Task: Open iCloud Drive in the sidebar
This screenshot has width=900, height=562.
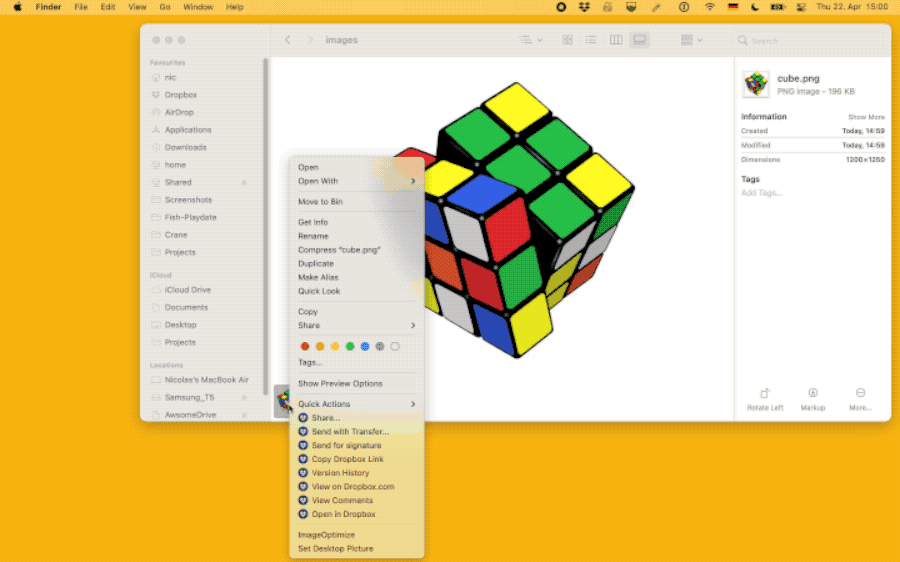Action: (188, 290)
